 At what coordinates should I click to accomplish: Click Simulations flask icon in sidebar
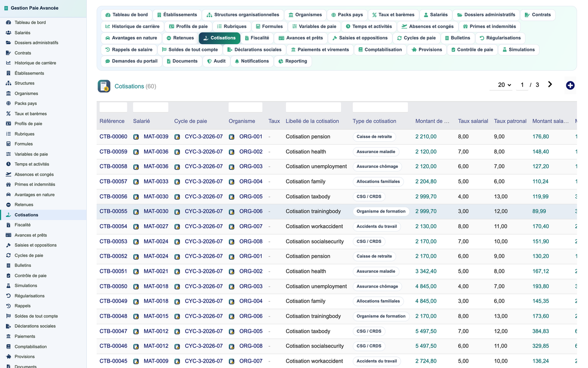click(8, 286)
